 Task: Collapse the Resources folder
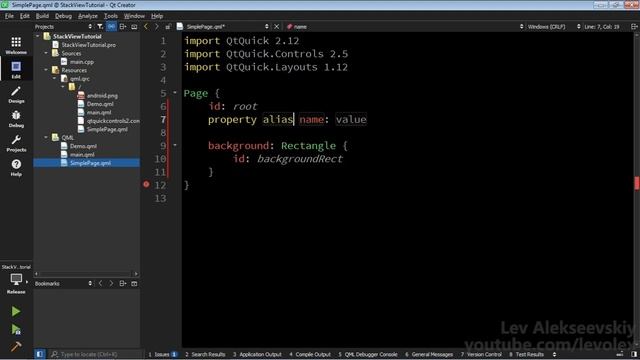click(x=46, y=70)
